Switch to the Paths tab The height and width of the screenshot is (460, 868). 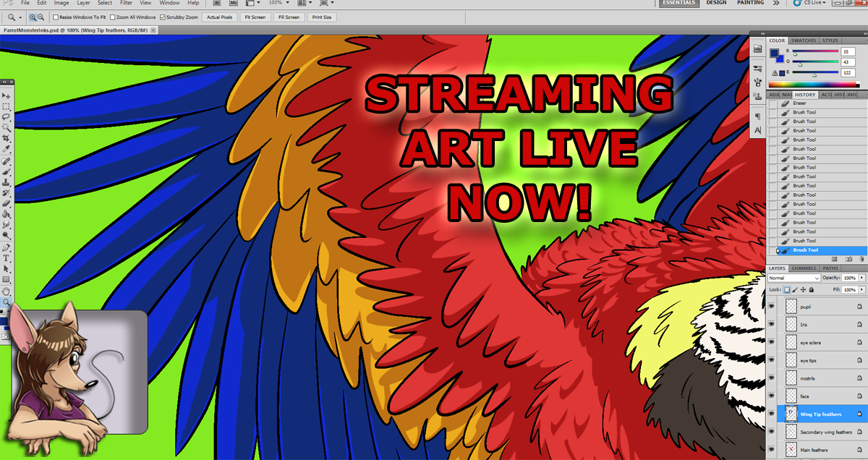click(830, 268)
